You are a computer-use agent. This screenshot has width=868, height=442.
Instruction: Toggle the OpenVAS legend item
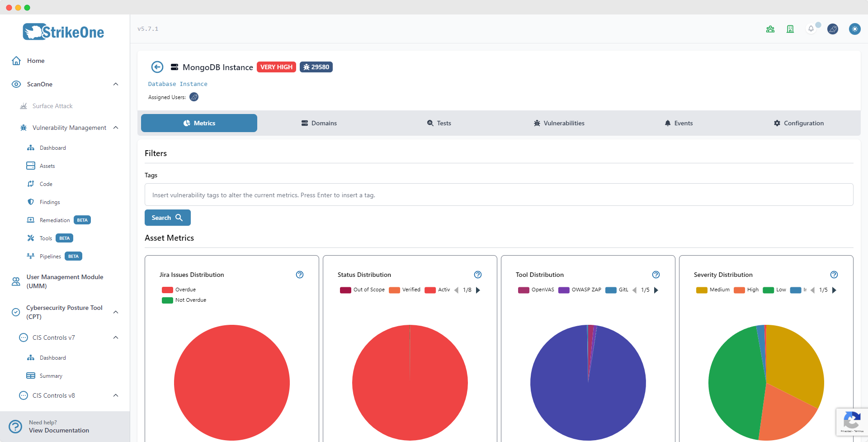pos(536,290)
